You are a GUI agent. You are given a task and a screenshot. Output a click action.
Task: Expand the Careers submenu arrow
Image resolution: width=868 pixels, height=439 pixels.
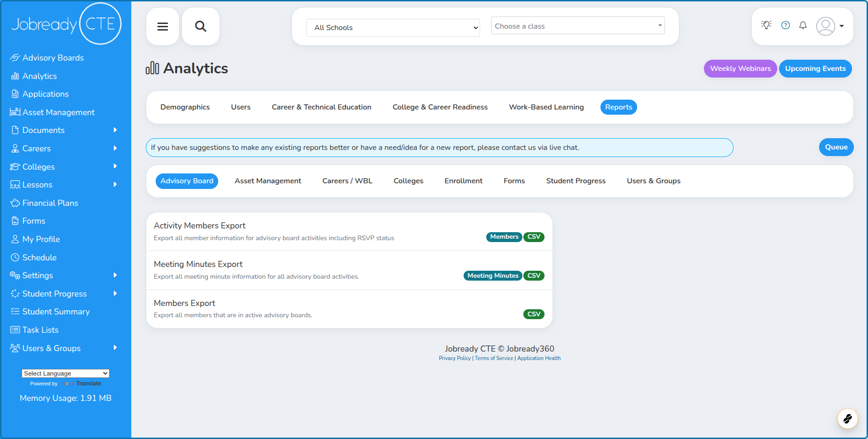[x=115, y=148]
